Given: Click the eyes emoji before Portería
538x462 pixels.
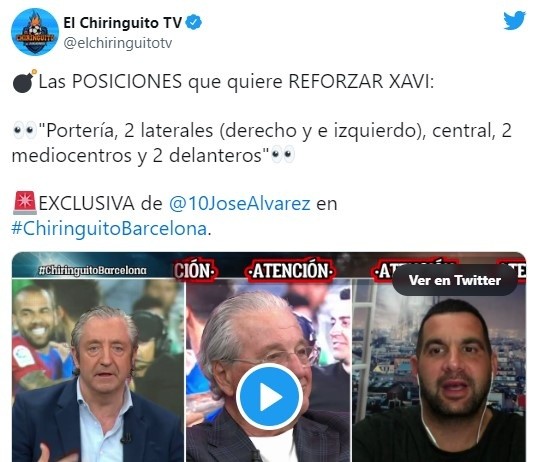Looking at the screenshot, I should [24, 131].
